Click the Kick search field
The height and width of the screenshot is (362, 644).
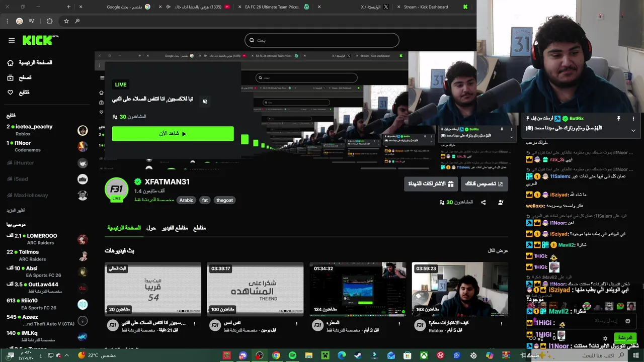322,40
